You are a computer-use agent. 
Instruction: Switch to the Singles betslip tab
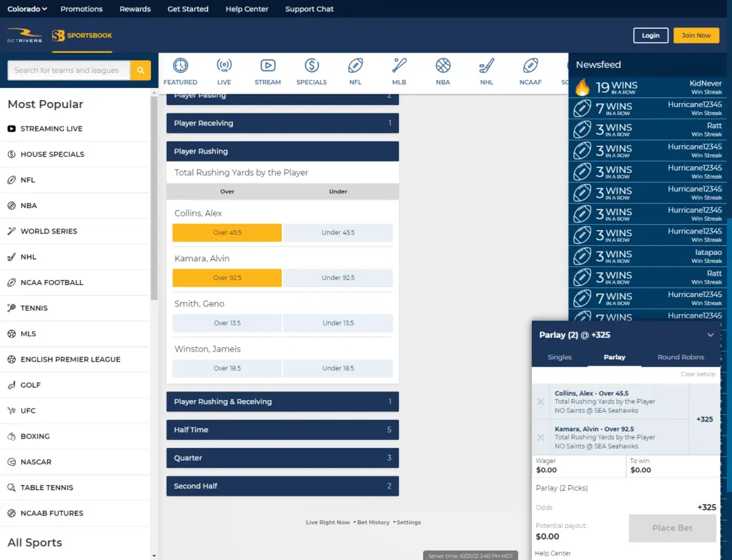559,357
